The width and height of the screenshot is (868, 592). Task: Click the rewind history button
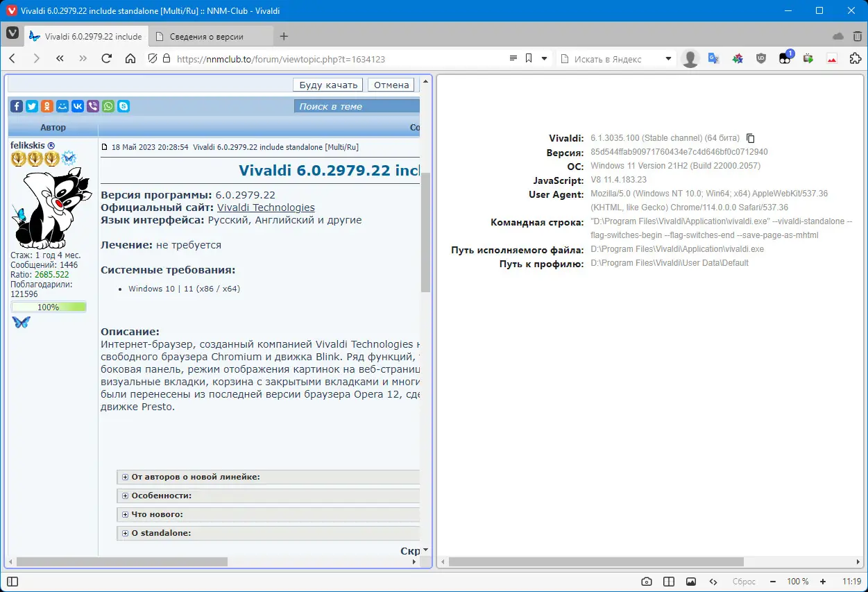[60, 59]
